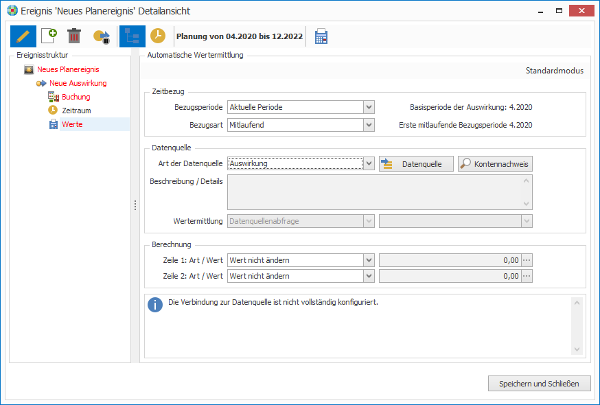Close the Detailansicht window
Viewport: 600px width, 405px height.
(x=582, y=11)
